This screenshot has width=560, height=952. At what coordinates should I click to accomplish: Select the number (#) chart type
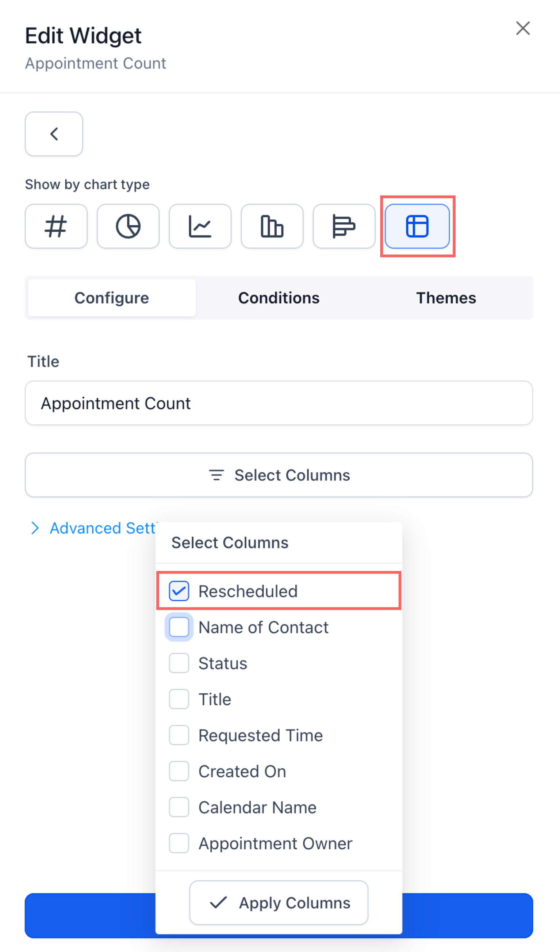(56, 226)
